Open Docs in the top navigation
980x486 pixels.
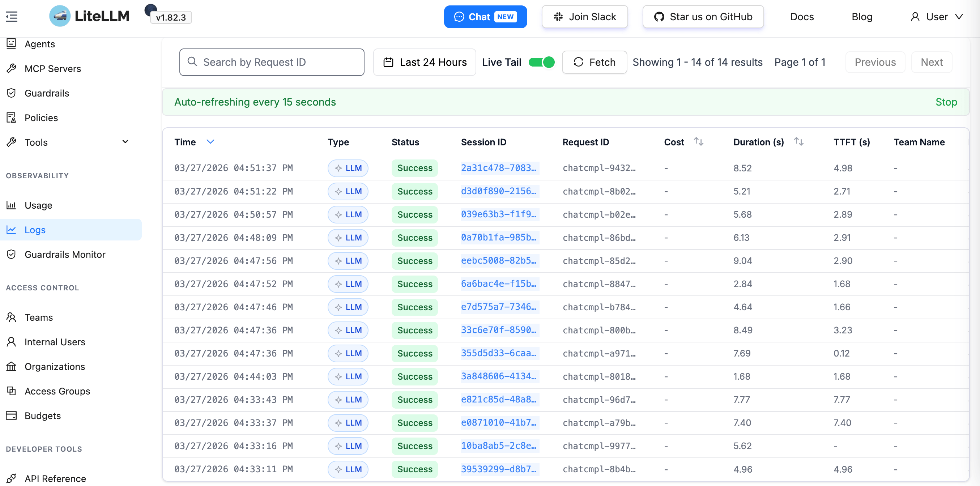802,17
